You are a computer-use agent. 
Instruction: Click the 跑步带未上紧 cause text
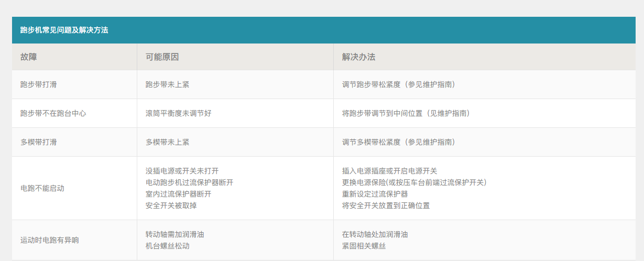pos(167,84)
